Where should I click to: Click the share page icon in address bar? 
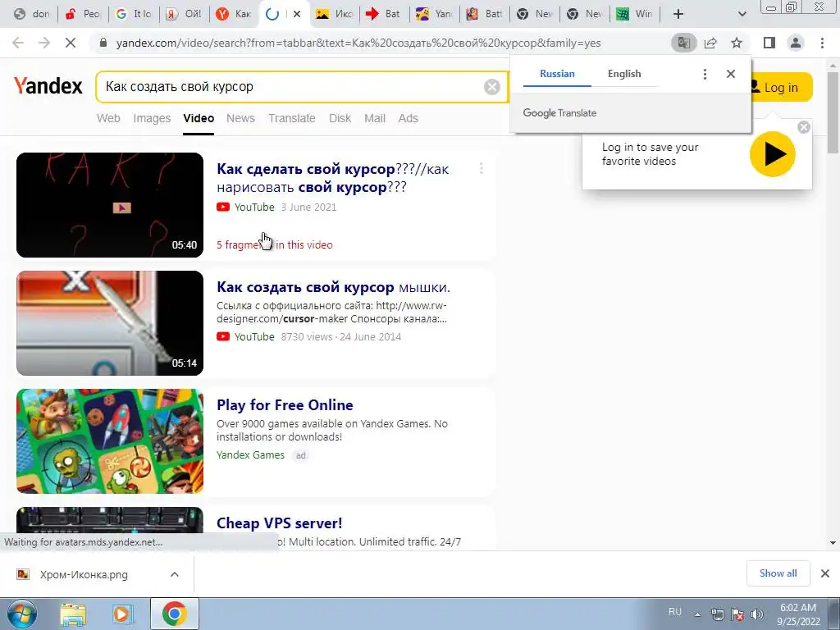[710, 43]
